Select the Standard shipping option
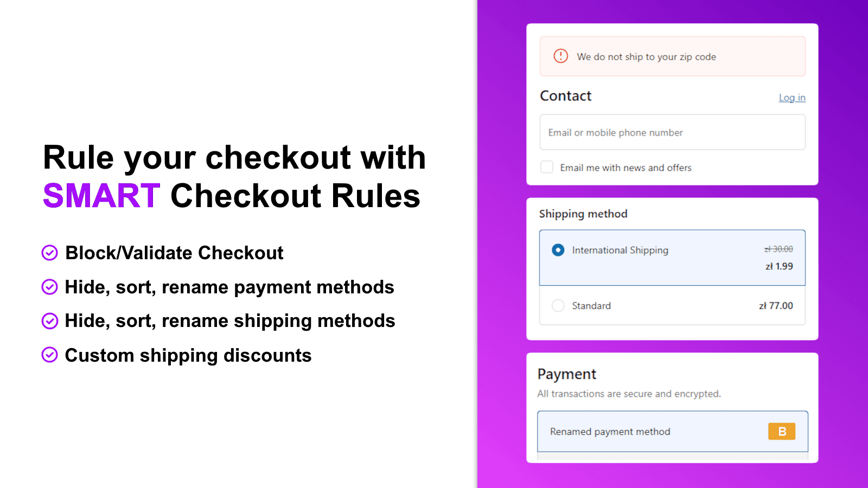The height and width of the screenshot is (488, 868). [x=558, y=305]
